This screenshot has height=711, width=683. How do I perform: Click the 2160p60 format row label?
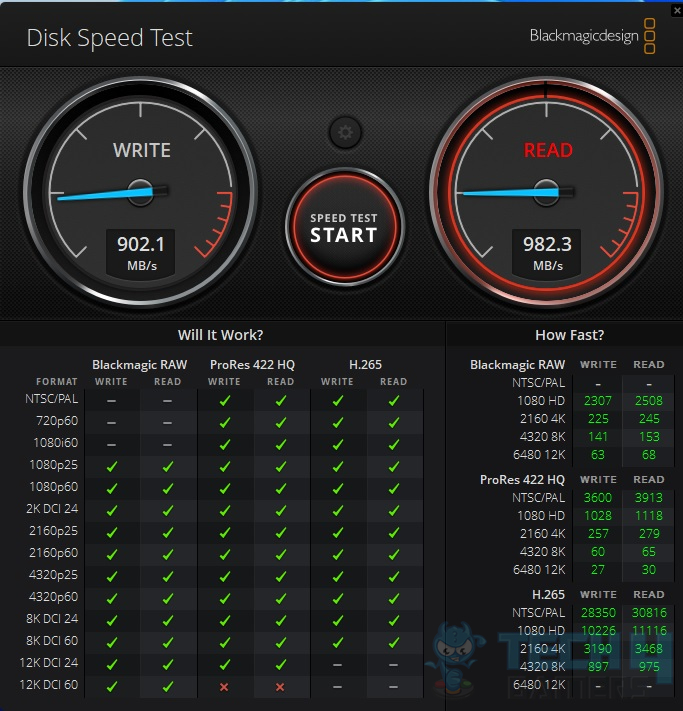[54, 553]
